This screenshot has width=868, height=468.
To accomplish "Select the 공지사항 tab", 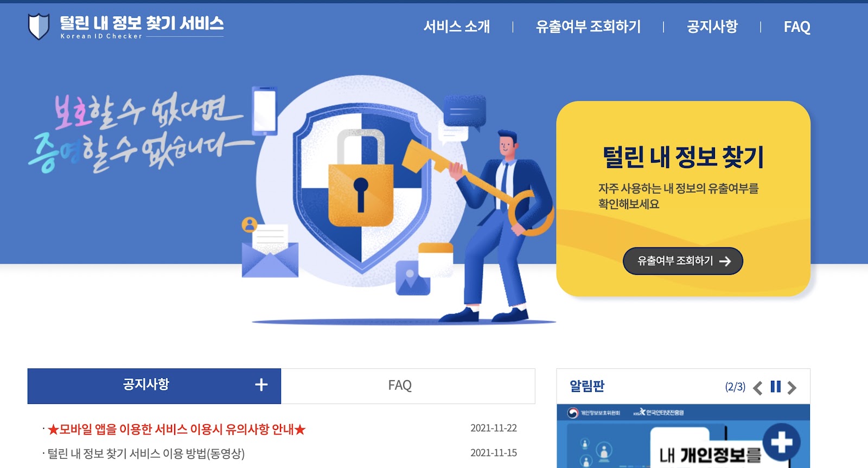I will click(x=154, y=386).
